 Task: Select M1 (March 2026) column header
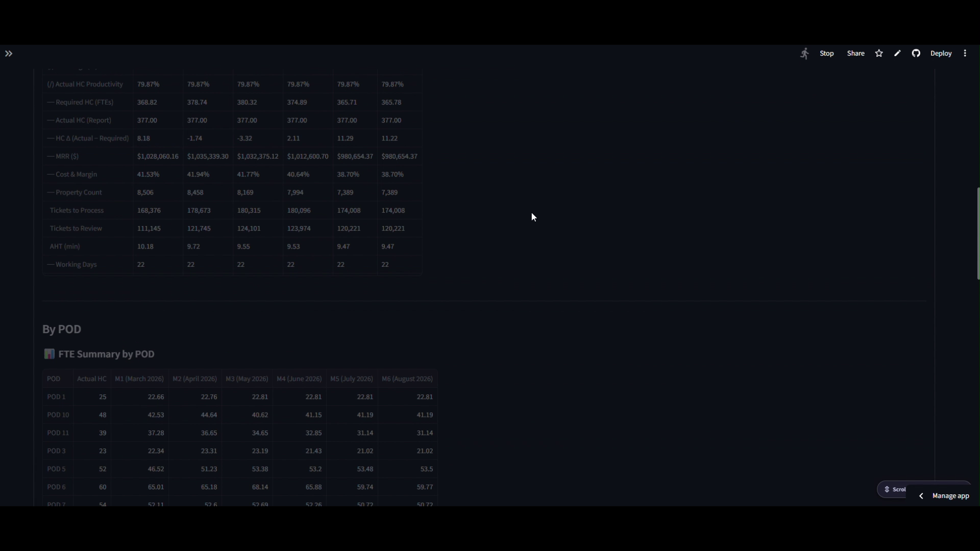pos(139,379)
